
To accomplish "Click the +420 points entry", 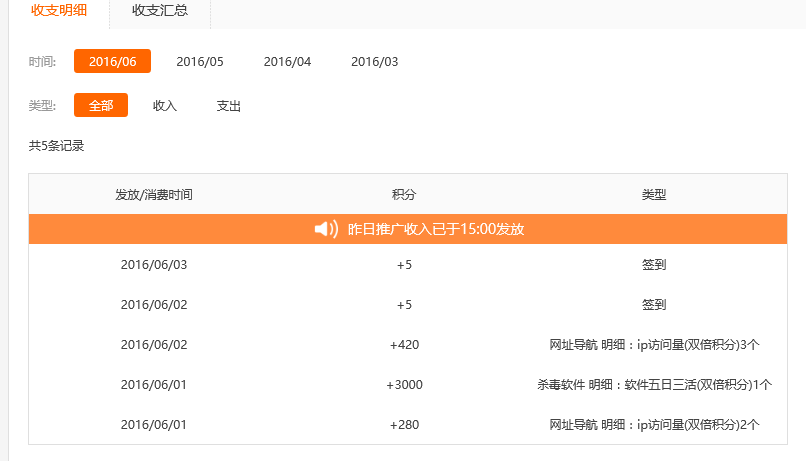I will point(404,345).
